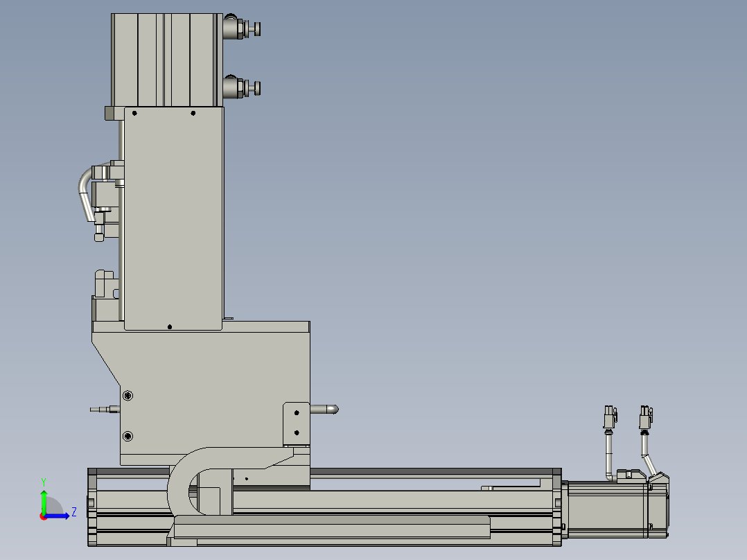This screenshot has width=747, height=560.
Task: Select the upper Torx screw on bracket
Action: [x=128, y=396]
